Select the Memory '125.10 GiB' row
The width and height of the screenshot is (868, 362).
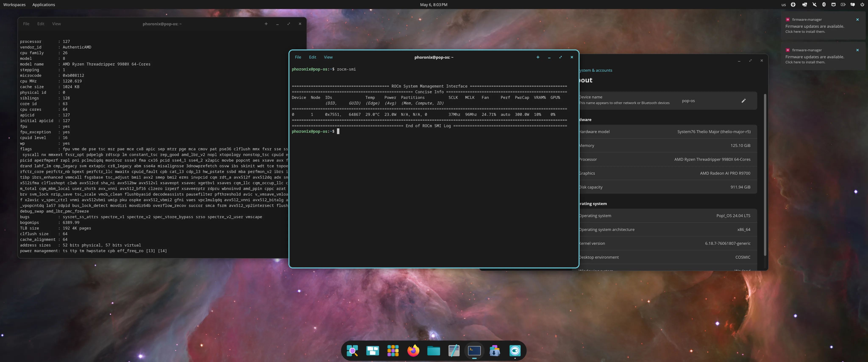pyautogui.click(x=668, y=146)
